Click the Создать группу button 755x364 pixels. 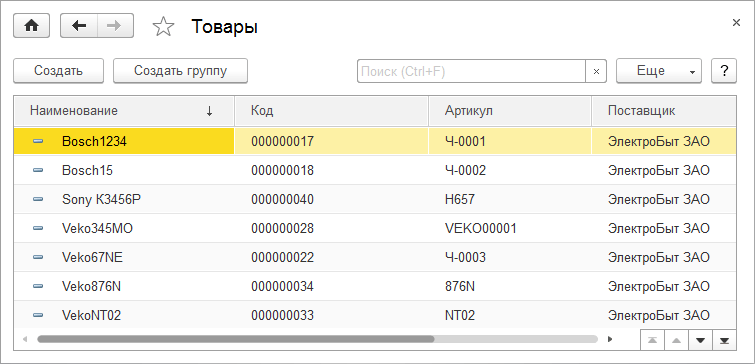(x=180, y=71)
